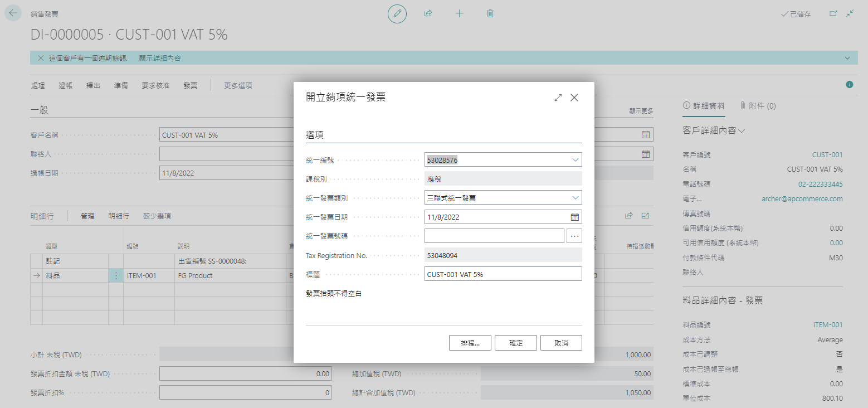
Task: Expand the notification bar chevron
Action: point(847,58)
